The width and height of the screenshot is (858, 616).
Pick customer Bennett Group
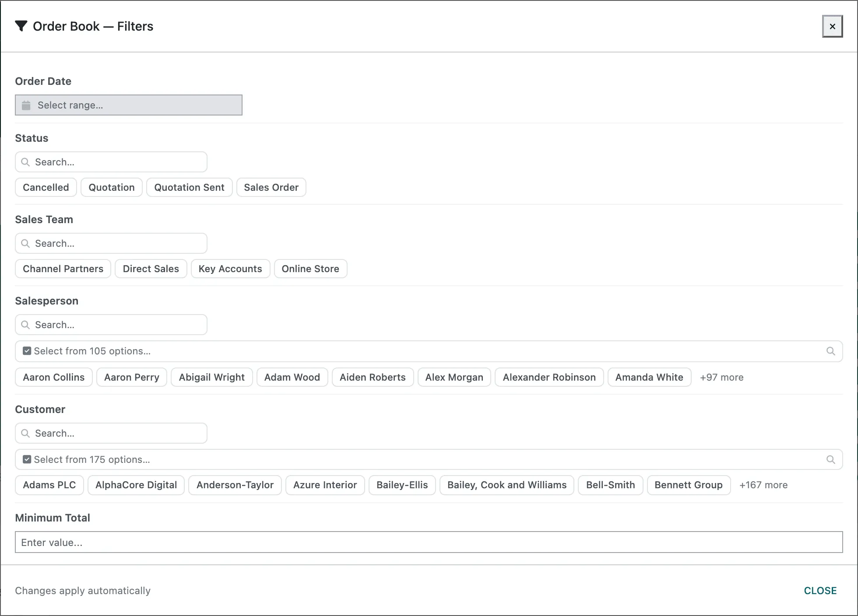point(689,485)
